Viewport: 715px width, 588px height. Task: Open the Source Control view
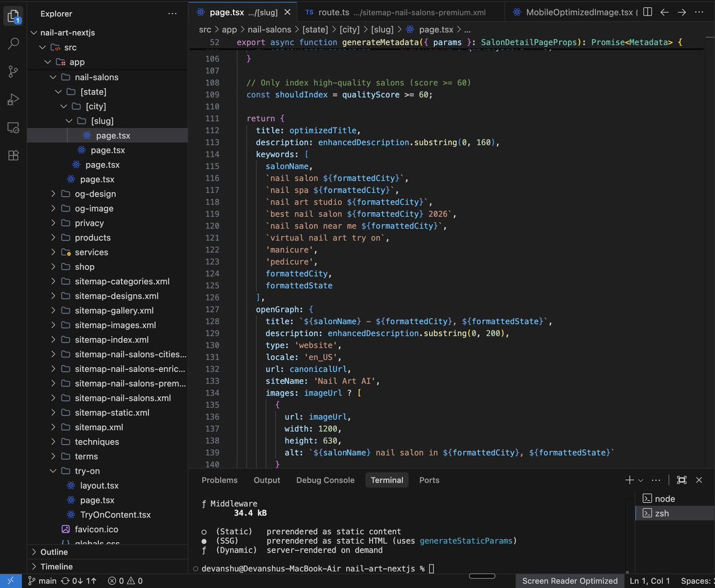click(x=13, y=71)
